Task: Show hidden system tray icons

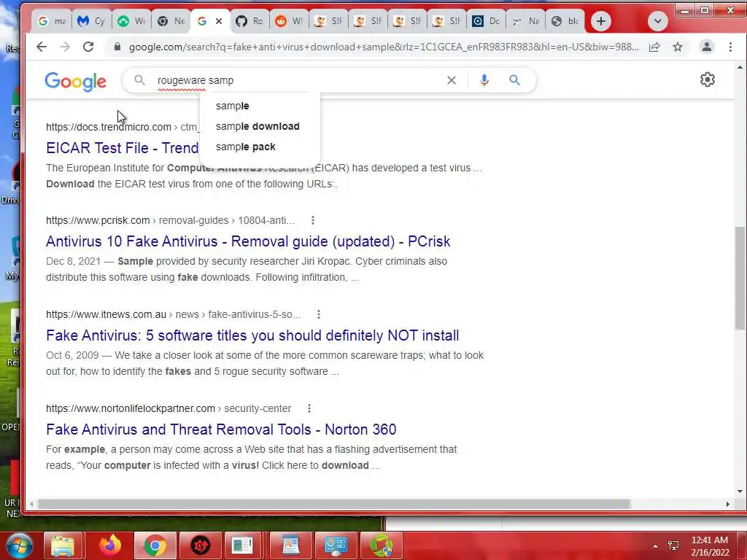Action: [656, 546]
